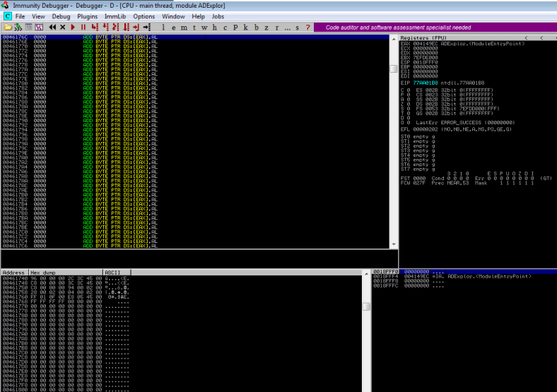This screenshot has width=557, height=392.
Task: Click the red question mark help icon
Action: point(307,27)
